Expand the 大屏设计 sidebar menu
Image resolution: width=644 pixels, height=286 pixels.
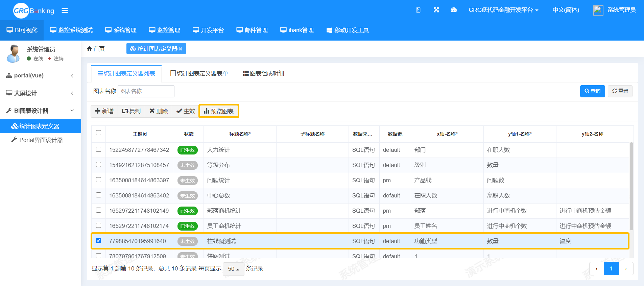click(41, 93)
